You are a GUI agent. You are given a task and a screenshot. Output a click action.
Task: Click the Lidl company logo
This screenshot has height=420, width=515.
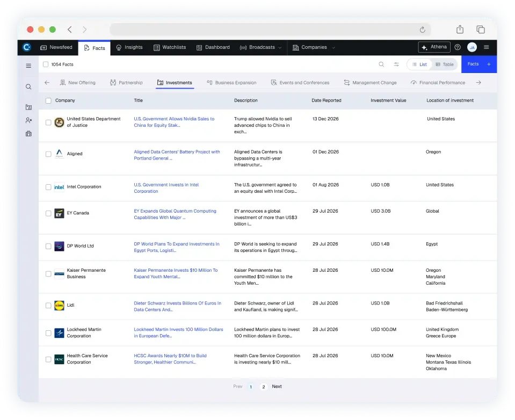click(x=59, y=306)
